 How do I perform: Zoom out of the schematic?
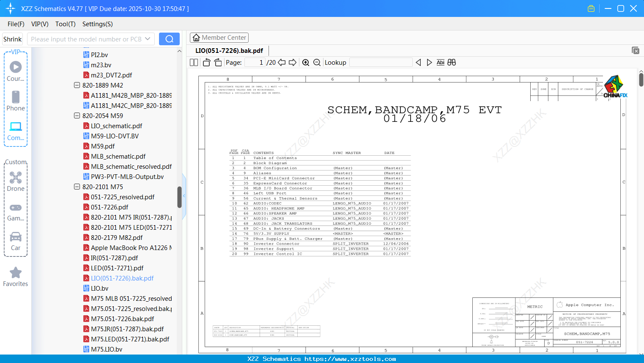pyautogui.click(x=317, y=63)
